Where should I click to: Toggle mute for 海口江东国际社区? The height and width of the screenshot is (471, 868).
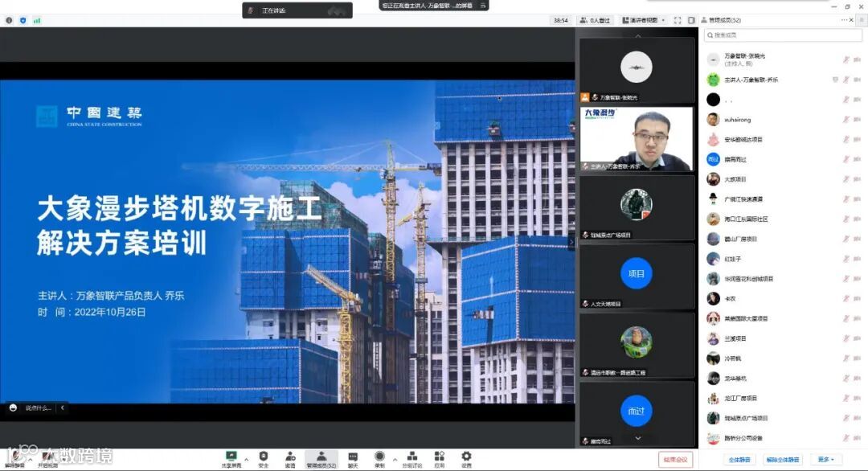click(x=845, y=219)
